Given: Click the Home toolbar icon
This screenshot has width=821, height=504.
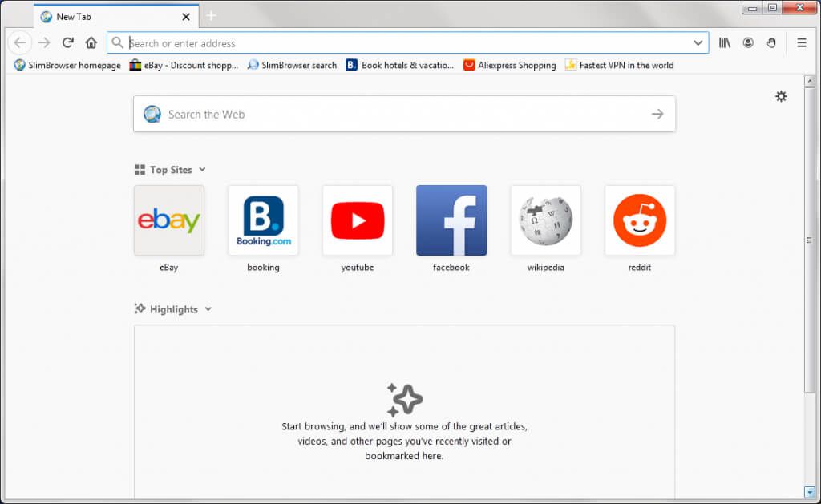Looking at the screenshot, I should [x=91, y=43].
